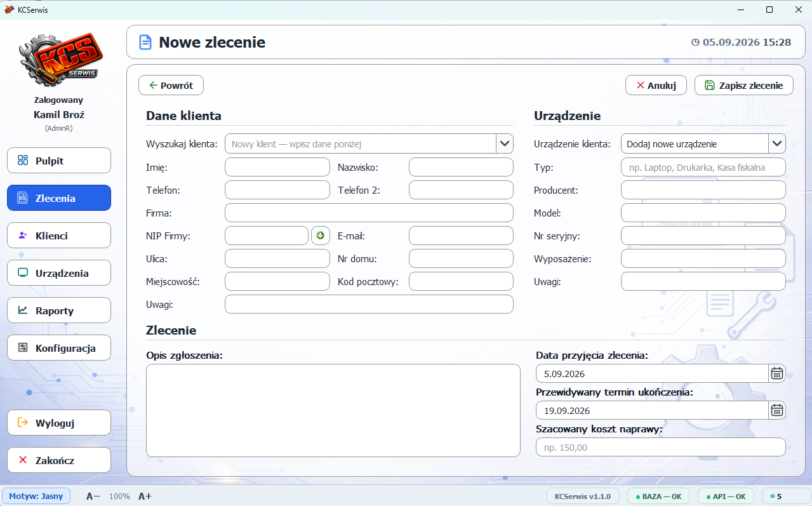
Task: Focus the NIP Firmy input field
Action: pos(267,236)
